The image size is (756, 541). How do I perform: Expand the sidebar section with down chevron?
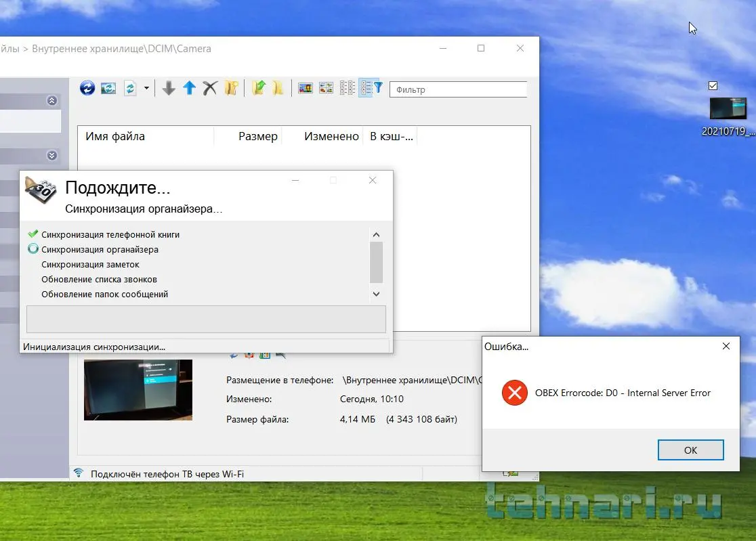pyautogui.click(x=52, y=156)
